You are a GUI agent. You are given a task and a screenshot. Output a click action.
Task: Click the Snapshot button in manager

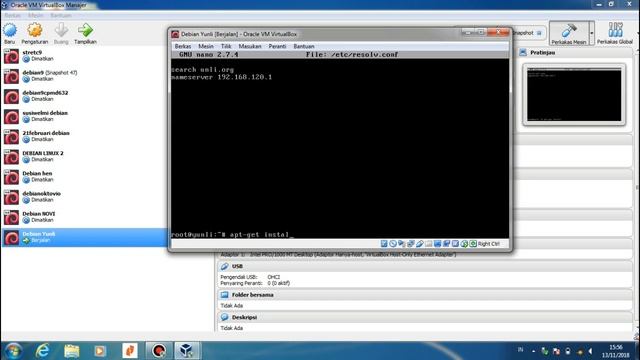coord(528,33)
